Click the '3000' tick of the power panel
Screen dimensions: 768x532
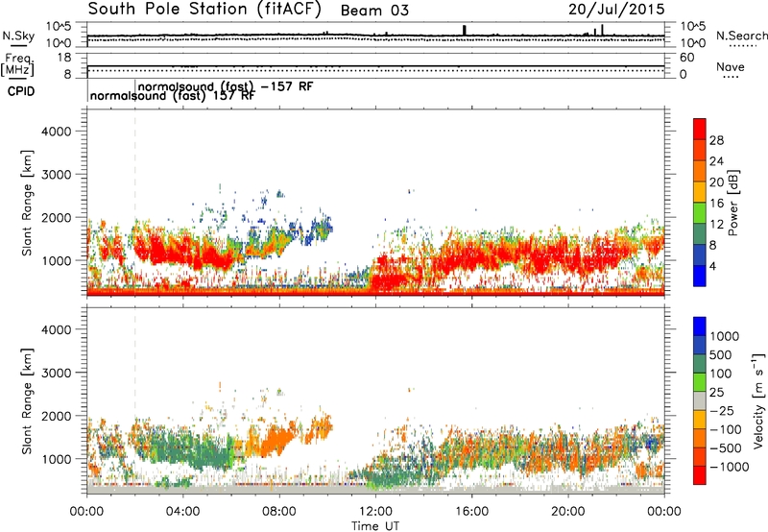click(56, 175)
